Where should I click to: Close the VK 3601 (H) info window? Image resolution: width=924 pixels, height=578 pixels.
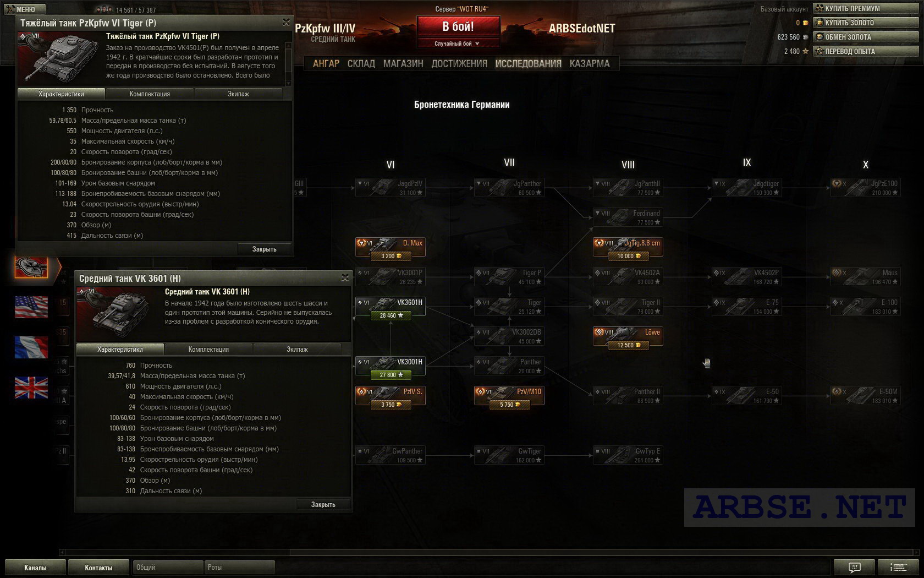(x=345, y=277)
